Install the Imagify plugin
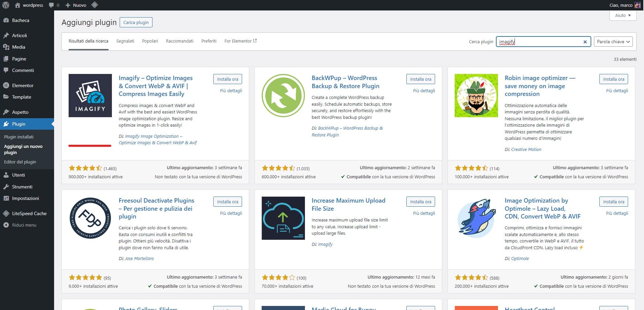The width and height of the screenshot is (644, 310). [228, 79]
